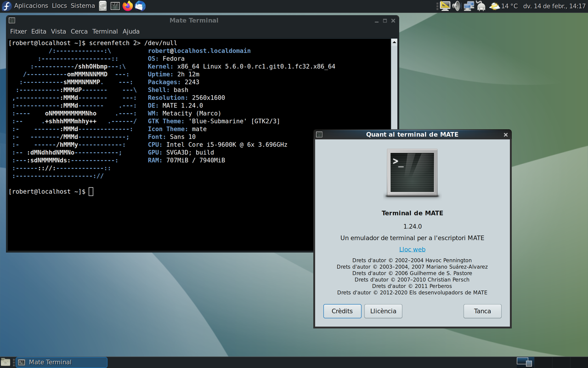The image size is (588, 368).
Task: Click the 'Packages: 2243' line
Action: [x=174, y=82]
